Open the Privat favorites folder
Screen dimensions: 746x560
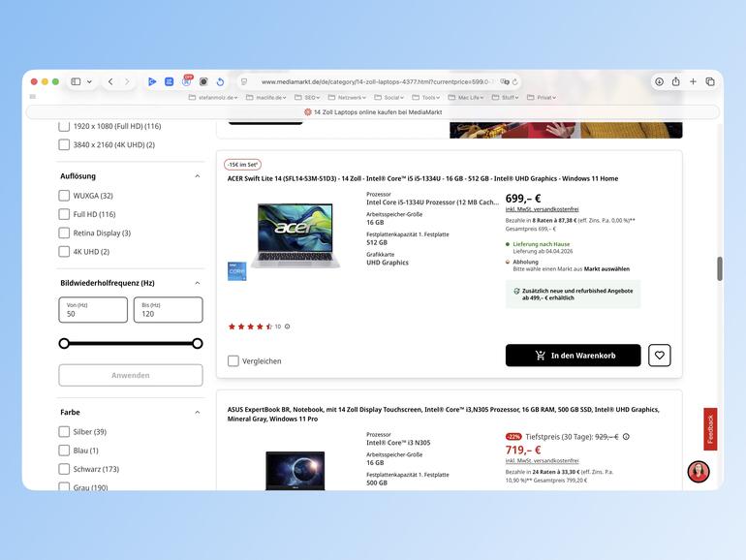(542, 97)
